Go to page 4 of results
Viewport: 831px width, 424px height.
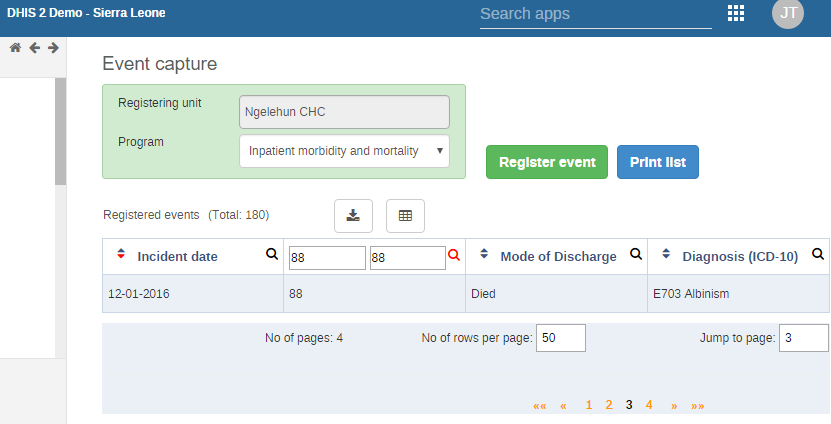tap(649, 405)
